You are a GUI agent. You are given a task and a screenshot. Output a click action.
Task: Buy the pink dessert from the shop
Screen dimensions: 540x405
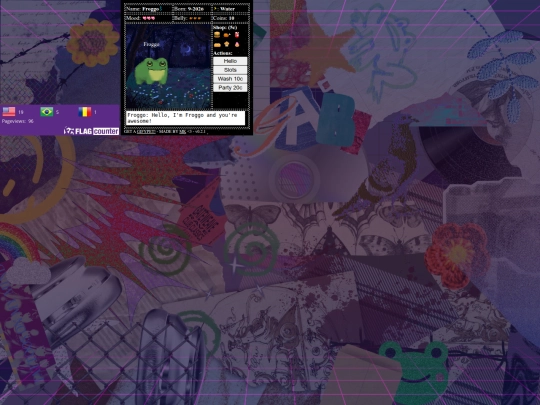click(x=237, y=44)
